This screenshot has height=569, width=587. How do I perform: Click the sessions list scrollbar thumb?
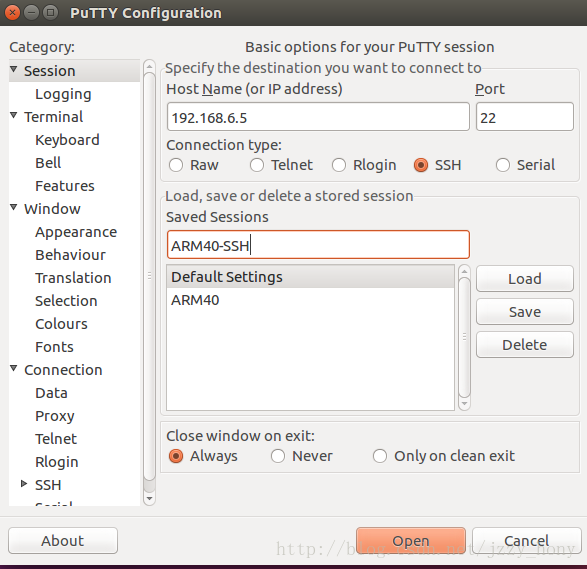point(464,337)
